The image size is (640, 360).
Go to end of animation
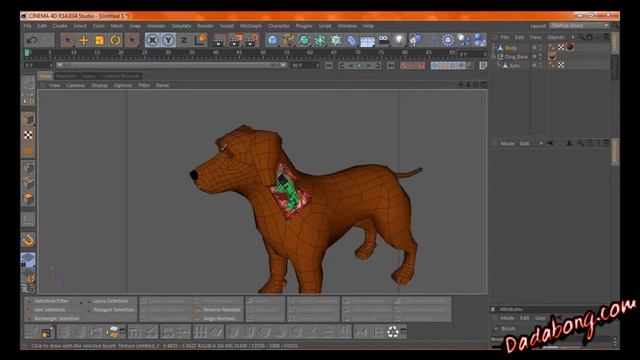(391, 66)
